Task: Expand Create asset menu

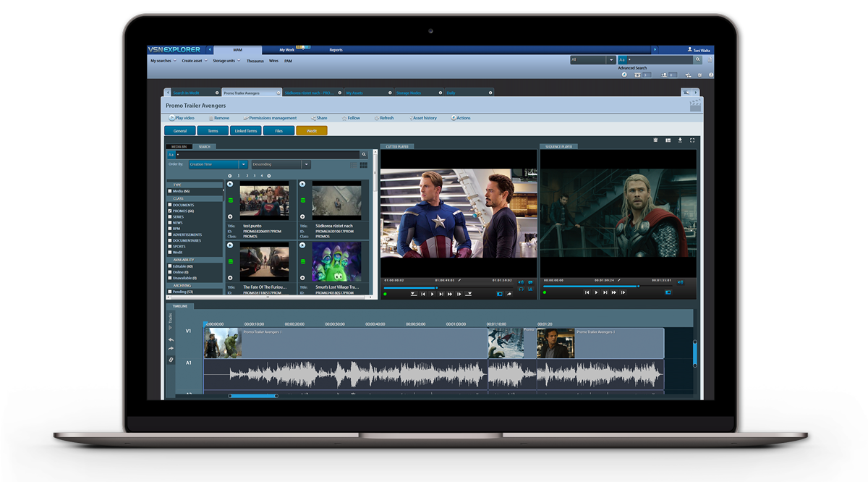Action: tap(195, 61)
